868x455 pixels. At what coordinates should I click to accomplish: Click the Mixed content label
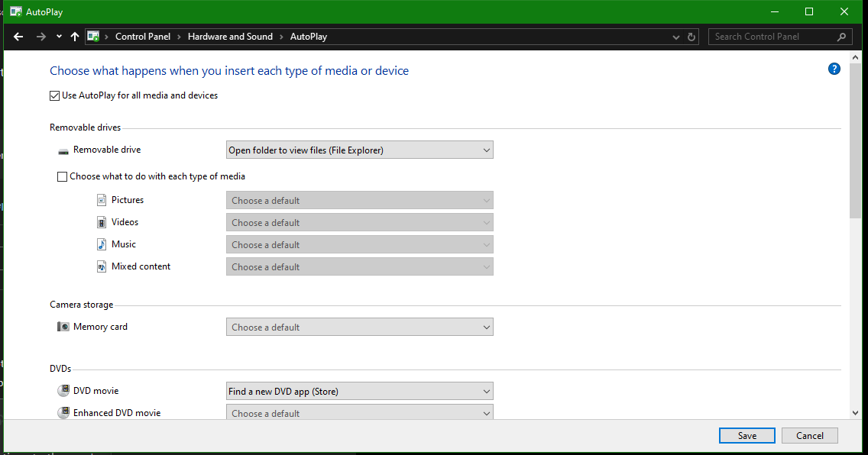141,266
